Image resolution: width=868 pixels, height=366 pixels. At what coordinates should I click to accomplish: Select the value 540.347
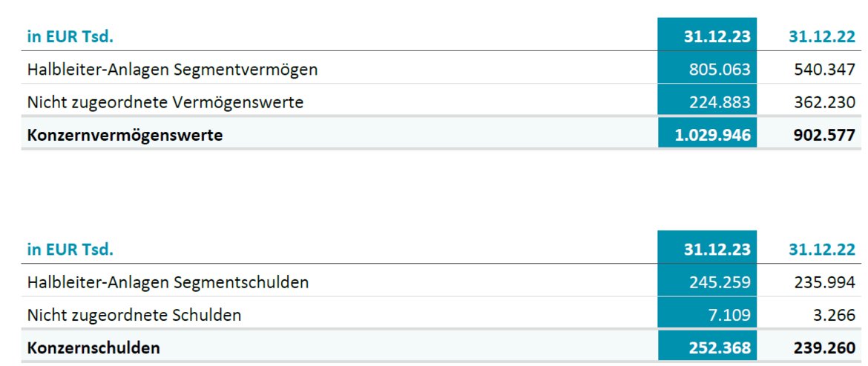click(x=824, y=70)
